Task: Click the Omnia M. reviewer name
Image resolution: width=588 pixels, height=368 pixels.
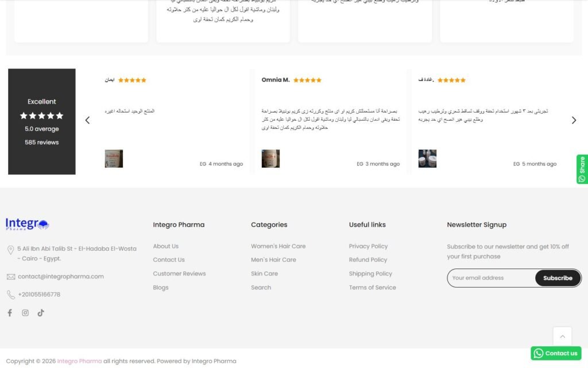Action: coord(276,80)
